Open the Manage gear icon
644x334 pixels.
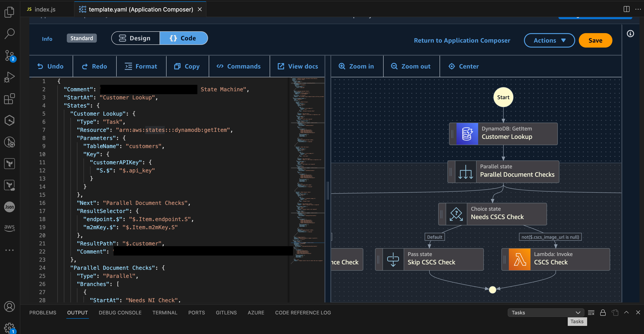(x=9, y=327)
